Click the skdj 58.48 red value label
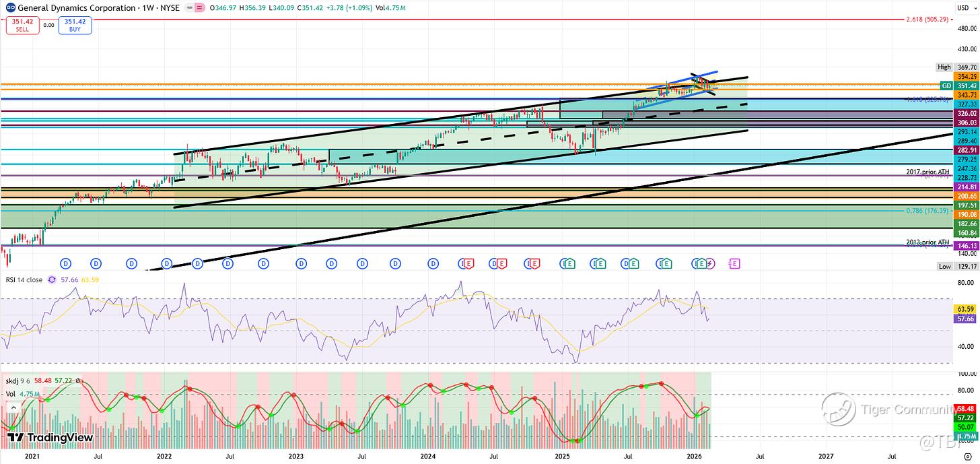This screenshot has width=980, height=464. [966, 409]
